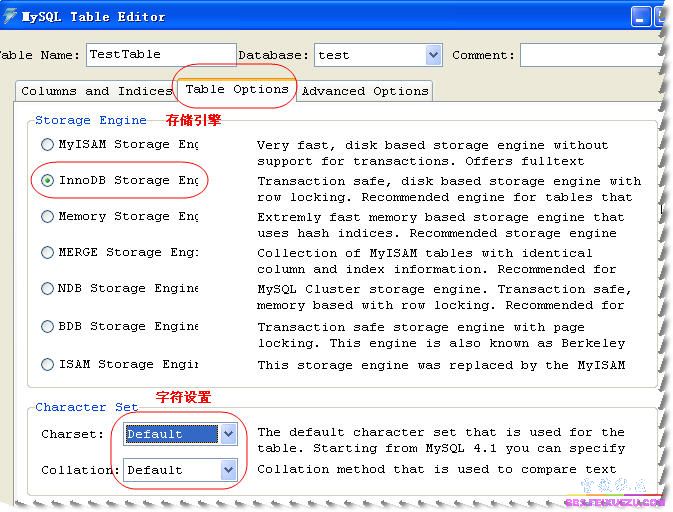This screenshot has height=512, width=673.
Task: Click the Table Name field containing TestTable
Action: point(161,55)
